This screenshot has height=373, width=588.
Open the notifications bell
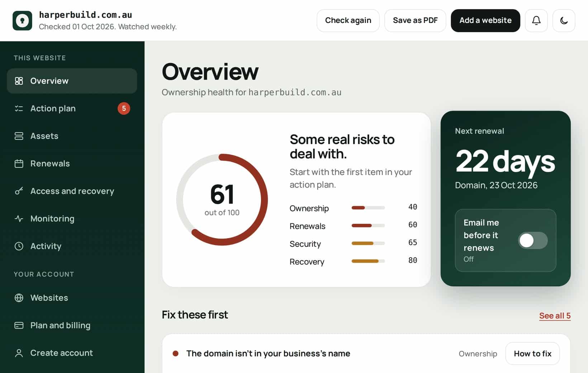pyautogui.click(x=536, y=20)
